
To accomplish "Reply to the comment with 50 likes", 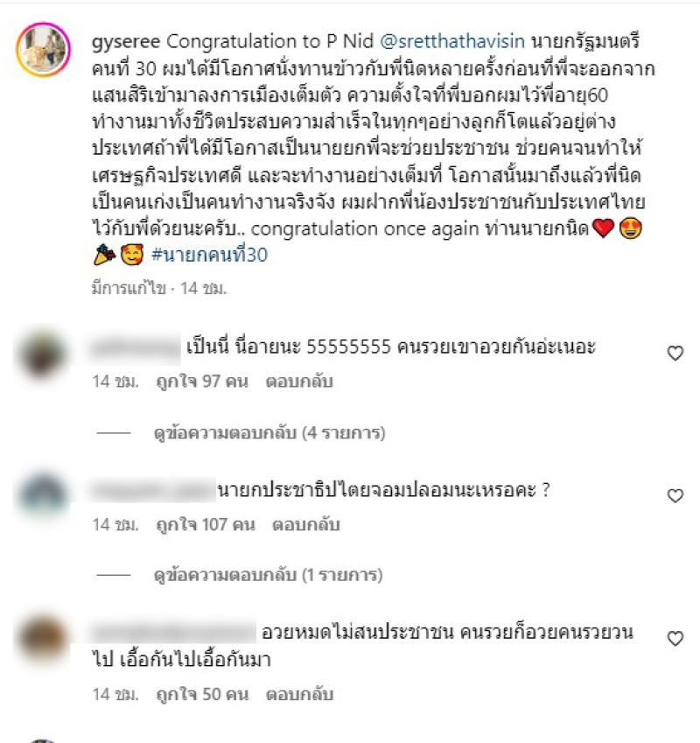I will [299, 694].
